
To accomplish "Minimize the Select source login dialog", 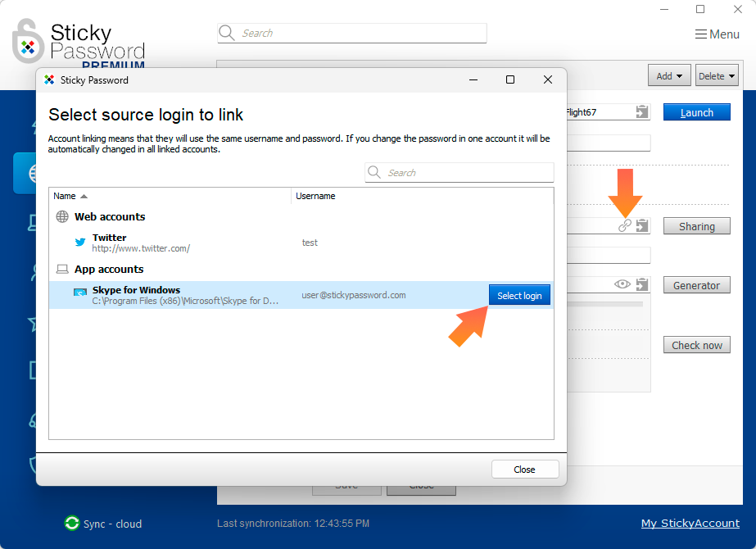I will click(473, 79).
